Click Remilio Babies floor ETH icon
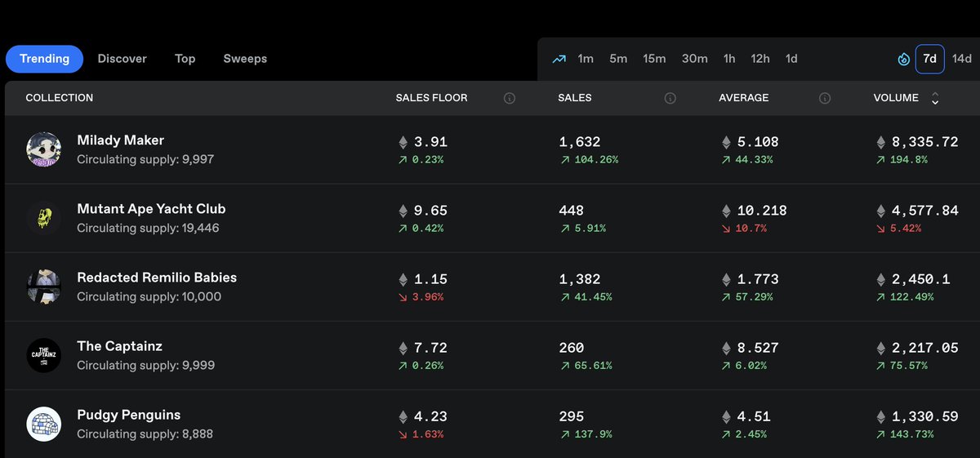The width and height of the screenshot is (980, 458). pyautogui.click(x=402, y=279)
